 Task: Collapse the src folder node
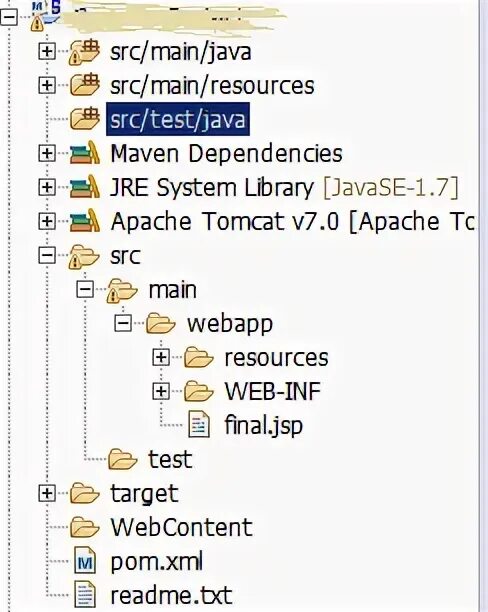(x=47, y=256)
